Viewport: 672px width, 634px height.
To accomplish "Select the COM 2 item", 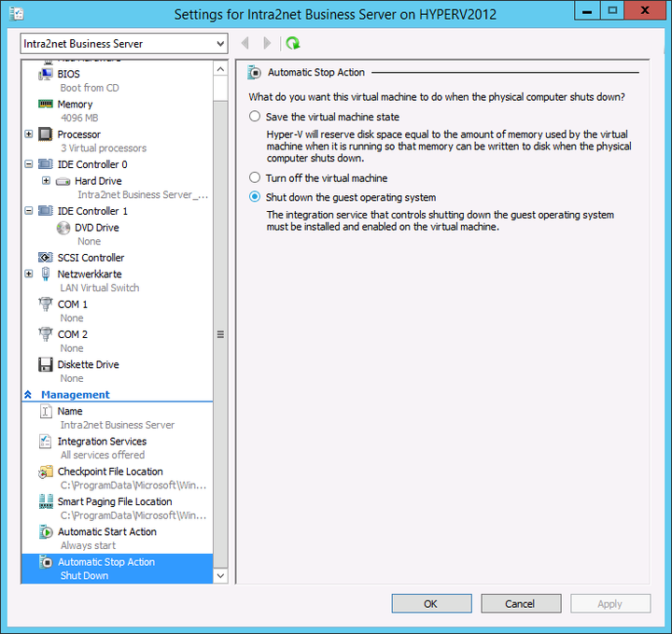I will point(73,334).
